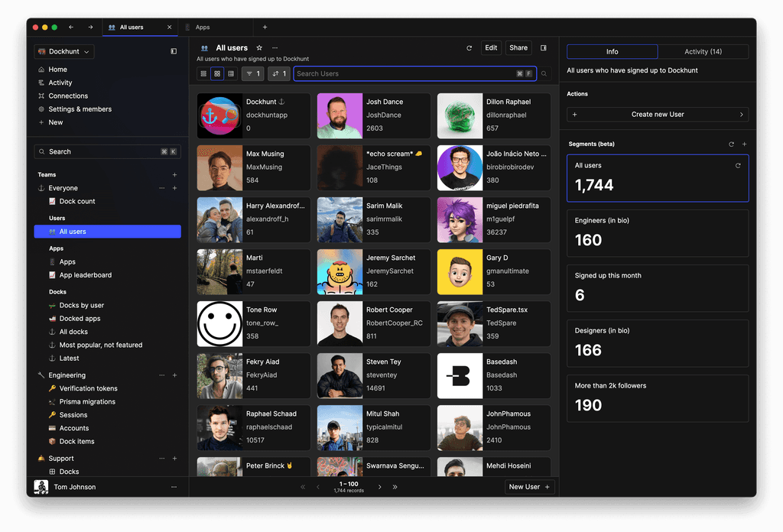Refresh the All users view

469,47
